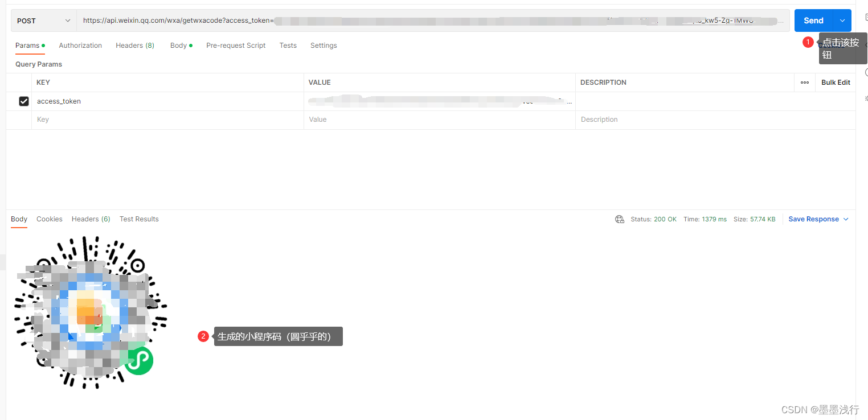View the Test Results tab
This screenshot has width=868, height=420.
(139, 219)
